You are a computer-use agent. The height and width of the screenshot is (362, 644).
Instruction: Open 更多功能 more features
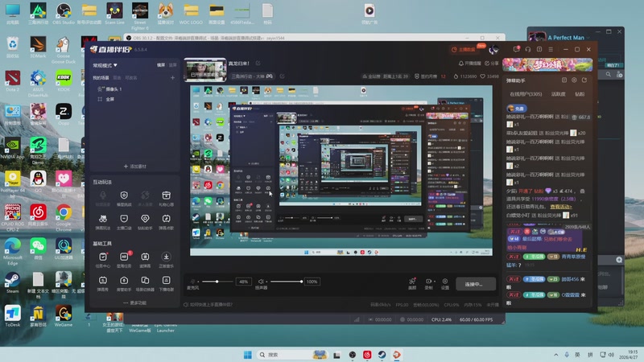135,303
